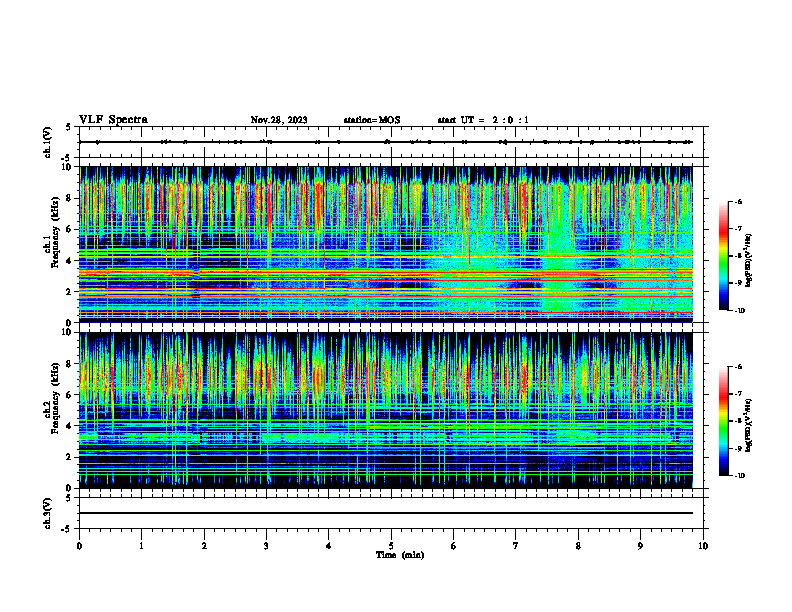Click time axis tick label "10"
Image resolution: width=792 pixels, height=612 pixels.
(703, 546)
